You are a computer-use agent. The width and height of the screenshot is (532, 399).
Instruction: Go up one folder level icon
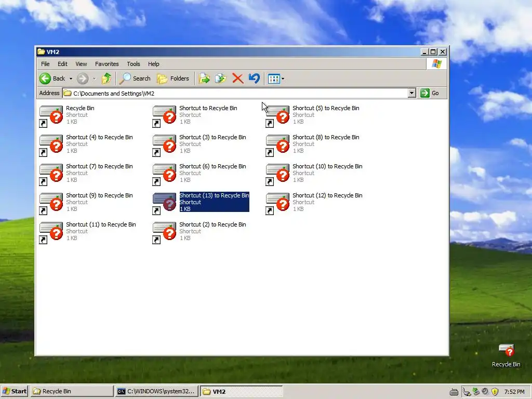point(106,79)
